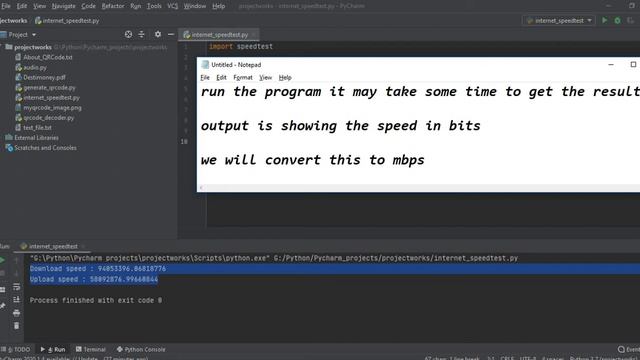This screenshot has width=640, height=360.
Task: Start debugging with the bug icon
Action: coord(618,20)
